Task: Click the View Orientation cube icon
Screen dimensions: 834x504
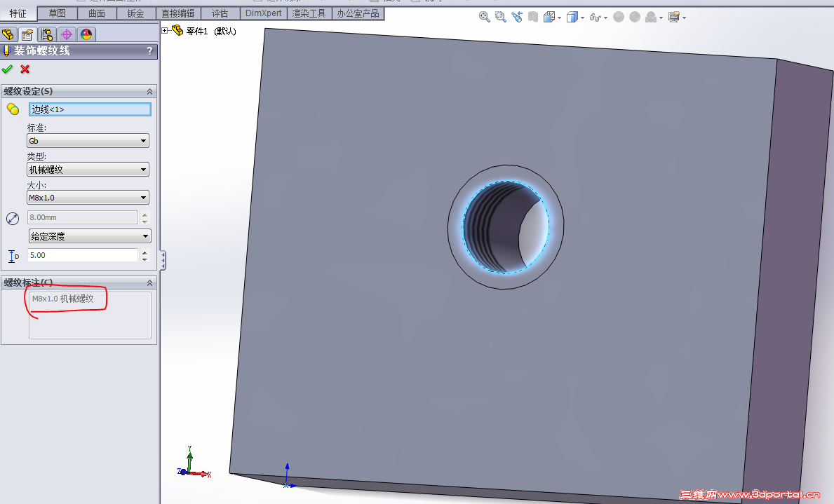Action: coord(549,17)
